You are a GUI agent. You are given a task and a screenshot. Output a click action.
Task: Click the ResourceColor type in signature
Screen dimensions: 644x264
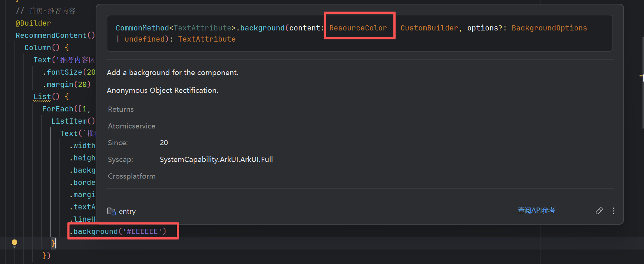pyautogui.click(x=358, y=28)
